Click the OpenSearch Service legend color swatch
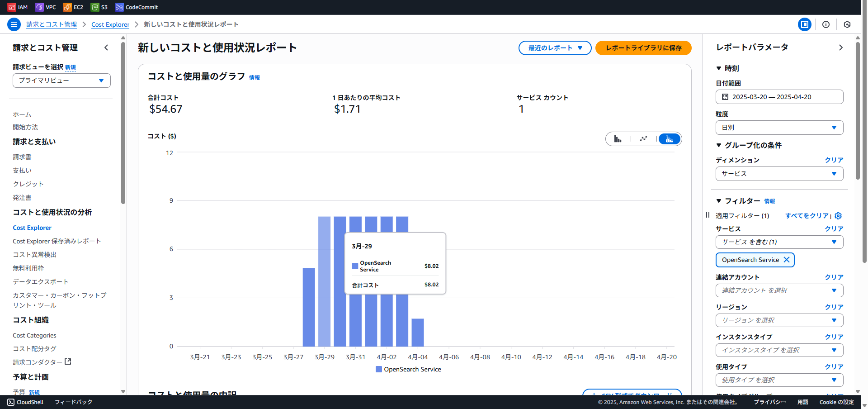 pos(379,369)
